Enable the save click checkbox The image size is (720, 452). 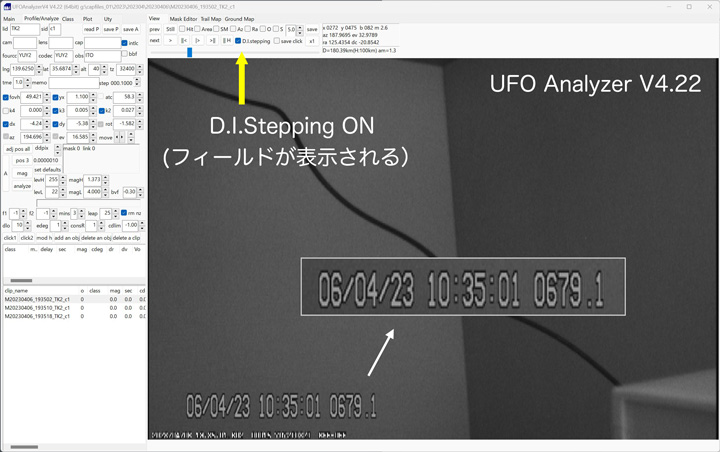[276, 41]
